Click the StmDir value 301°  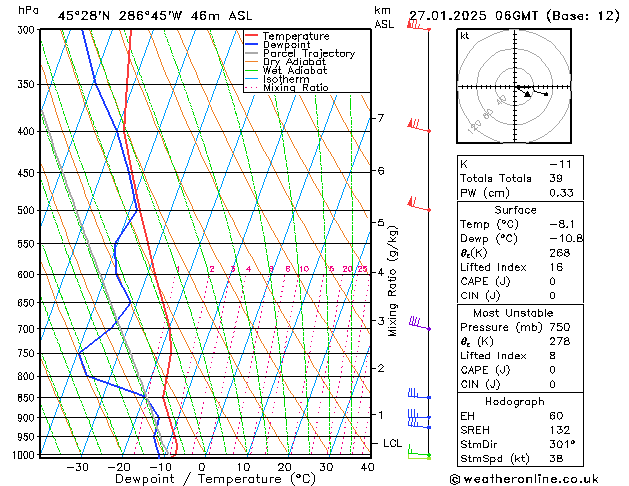tap(562, 444)
